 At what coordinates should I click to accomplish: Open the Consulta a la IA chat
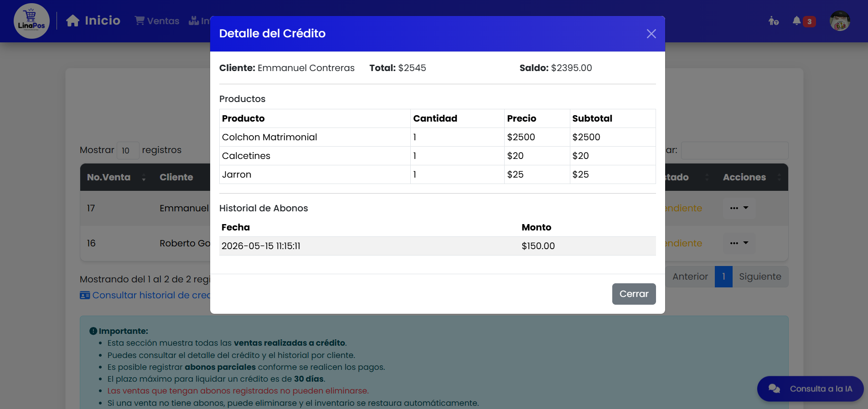pyautogui.click(x=810, y=389)
